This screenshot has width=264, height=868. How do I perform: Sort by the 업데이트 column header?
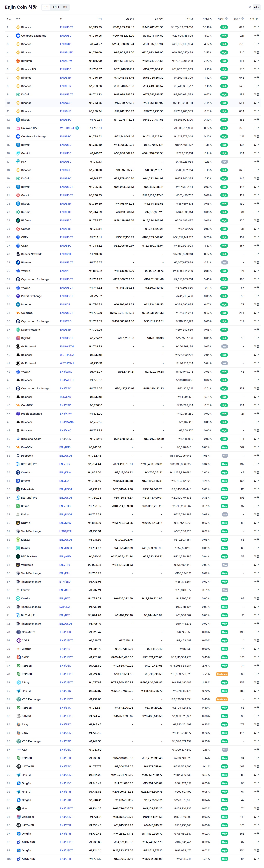[x=254, y=19]
